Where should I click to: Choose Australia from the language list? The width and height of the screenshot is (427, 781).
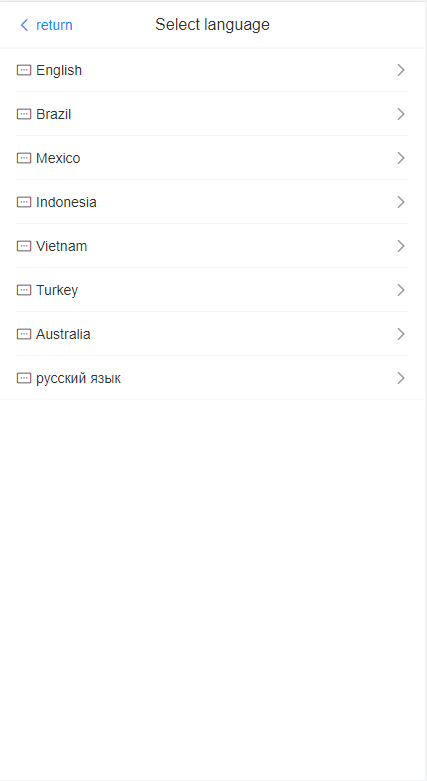coord(212,334)
